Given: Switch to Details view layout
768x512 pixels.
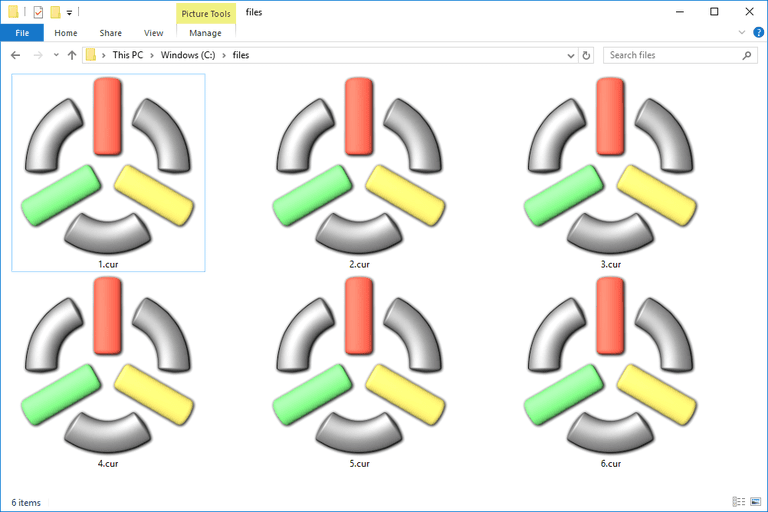Looking at the screenshot, I should pos(739,502).
